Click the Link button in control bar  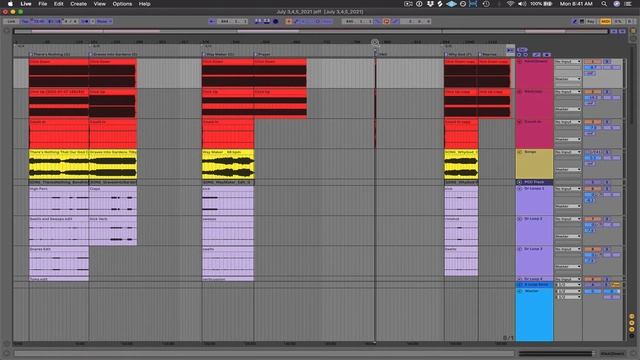point(11,21)
